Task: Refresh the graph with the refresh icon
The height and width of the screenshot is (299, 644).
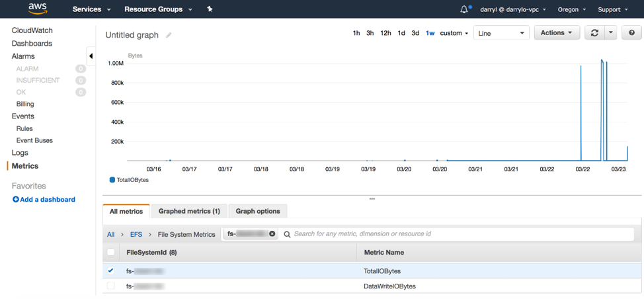Action: tap(594, 33)
